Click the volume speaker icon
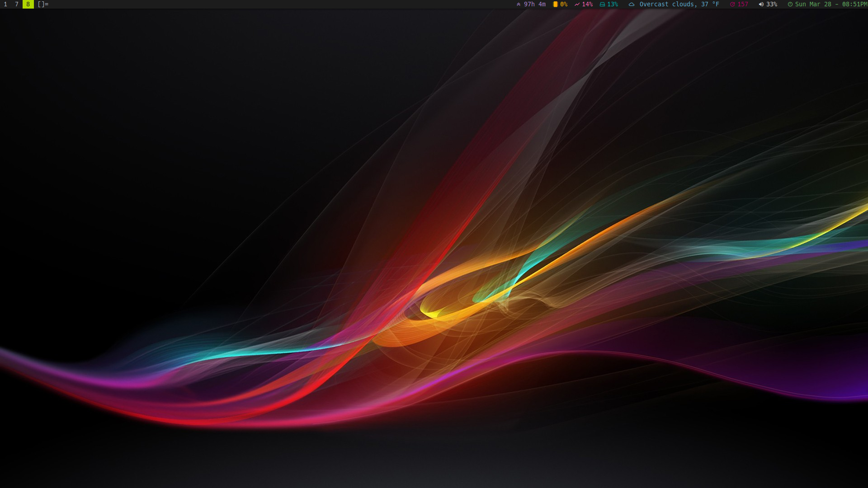 pos(761,4)
